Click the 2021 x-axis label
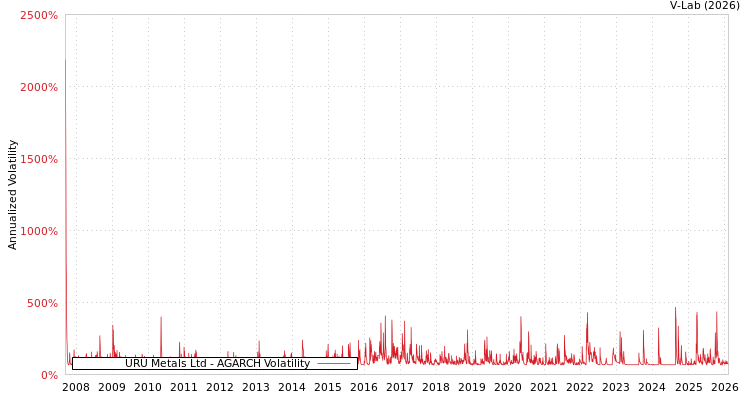The image size is (750, 400). tap(544, 387)
